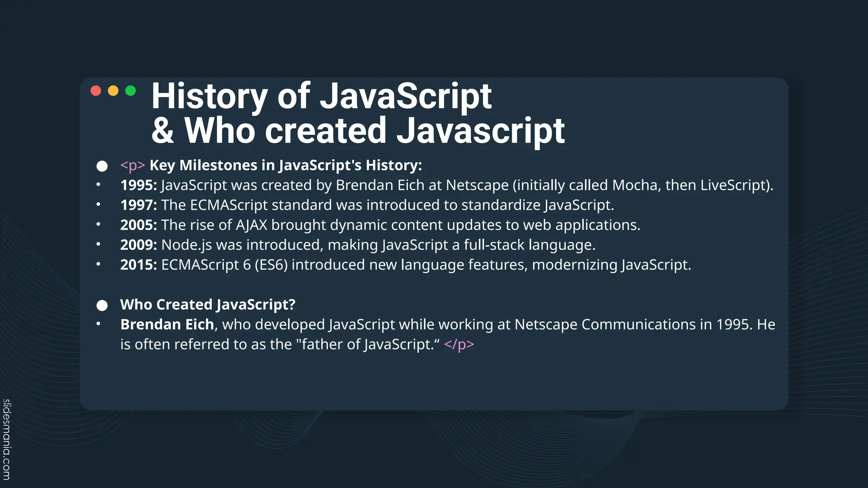Click the slidesmania.com watermark link
Screen dimensions: 868x488
point(7,439)
